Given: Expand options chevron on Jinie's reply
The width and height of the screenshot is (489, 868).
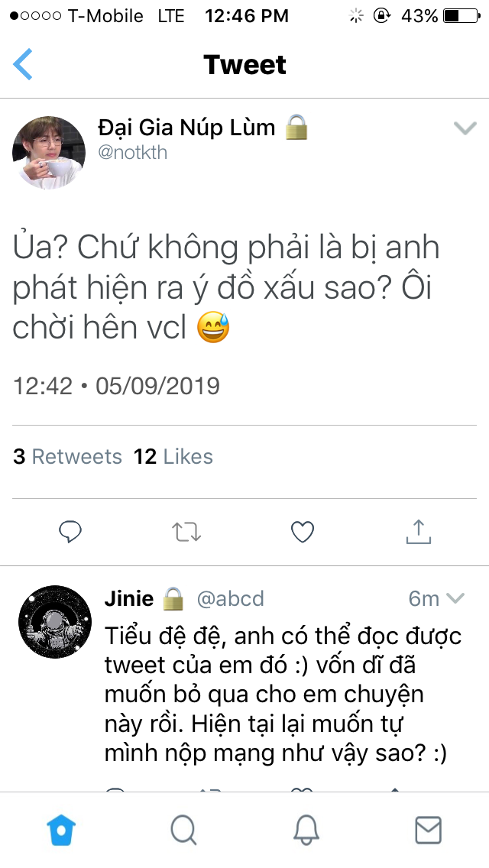Looking at the screenshot, I should click(x=455, y=598).
